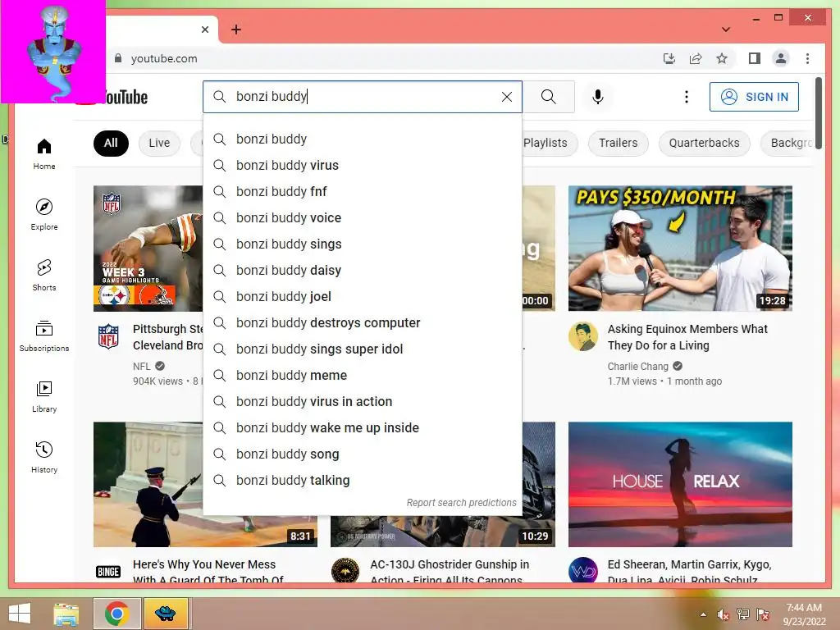Click into the YouTube search input field

(x=363, y=97)
